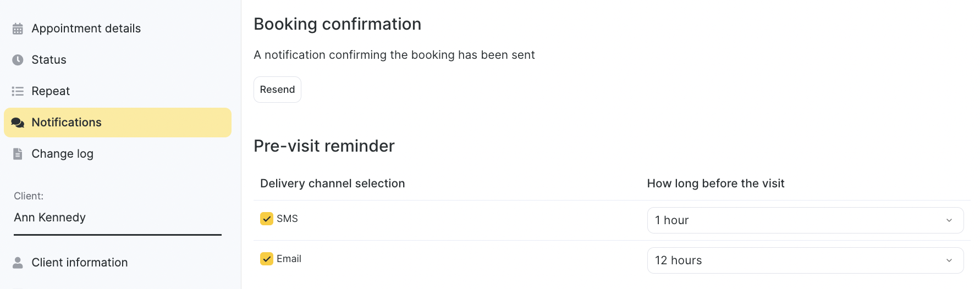Click the clock icon next to Status

18,60
